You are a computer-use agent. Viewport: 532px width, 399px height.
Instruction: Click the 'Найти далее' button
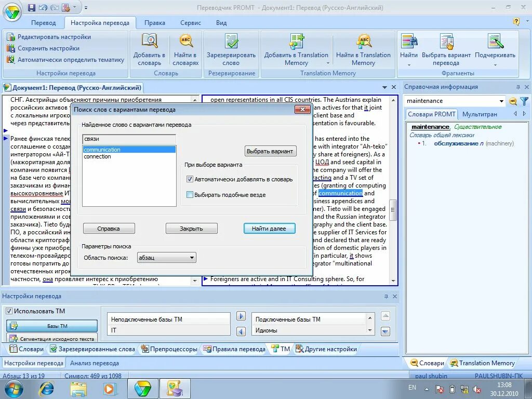[269, 229]
